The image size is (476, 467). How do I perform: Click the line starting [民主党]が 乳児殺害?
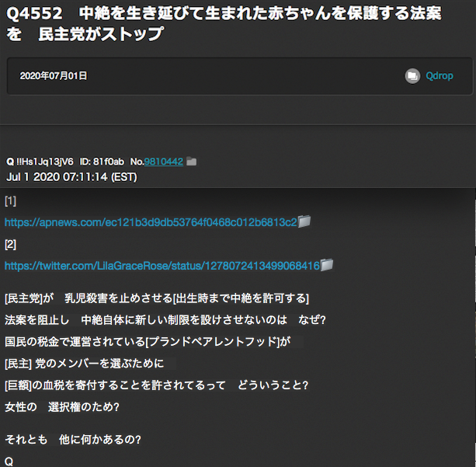(x=157, y=298)
